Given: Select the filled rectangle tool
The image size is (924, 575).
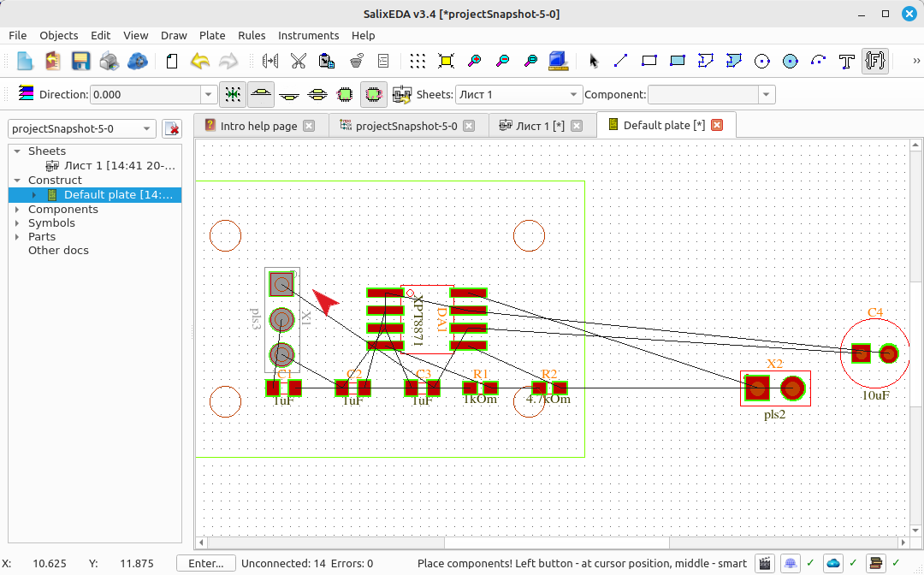Looking at the screenshot, I should click(677, 61).
